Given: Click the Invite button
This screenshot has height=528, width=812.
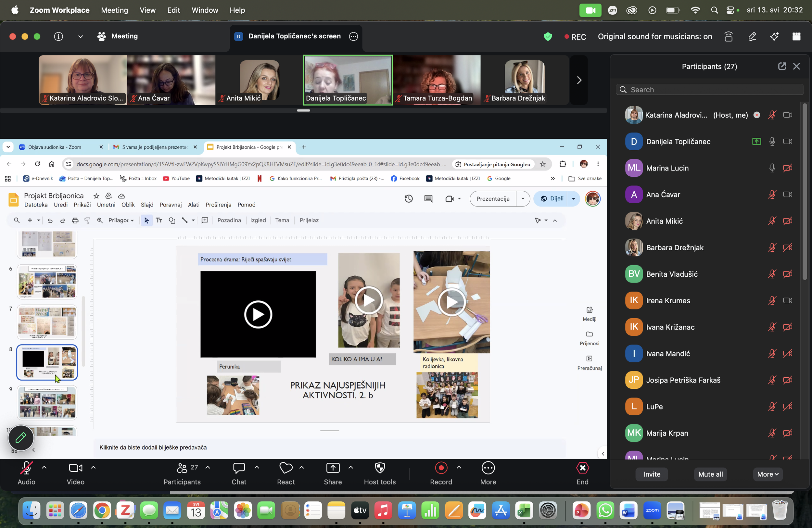Looking at the screenshot, I should [x=652, y=474].
